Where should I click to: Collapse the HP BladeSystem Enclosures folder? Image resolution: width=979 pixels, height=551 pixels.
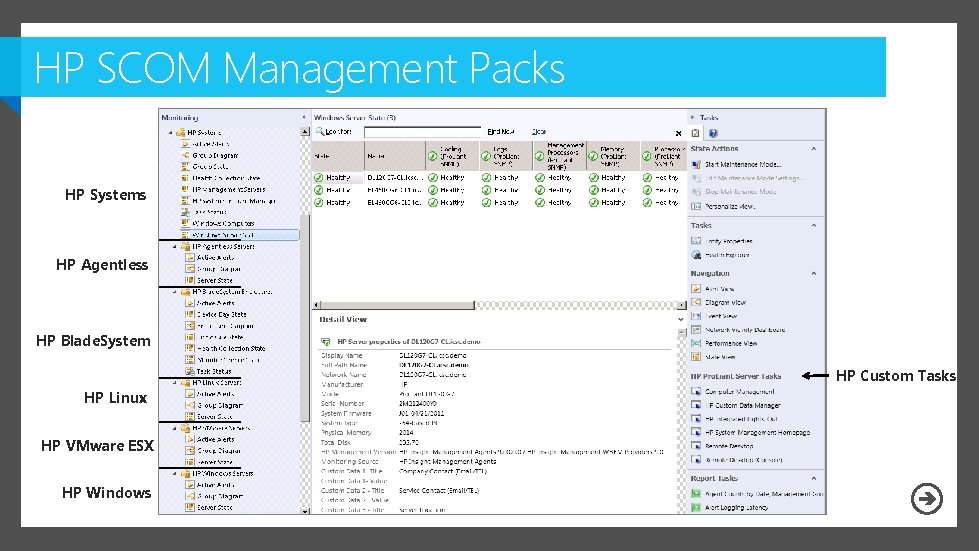click(x=175, y=292)
